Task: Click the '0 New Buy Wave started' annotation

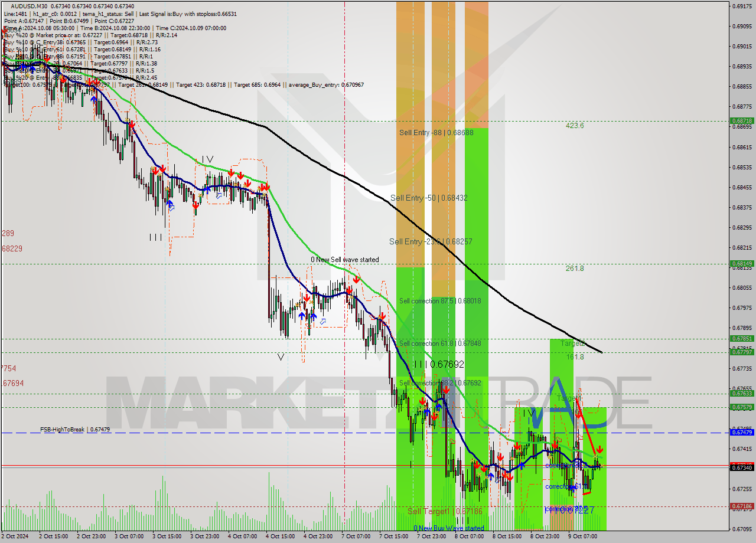Action: 448,528
